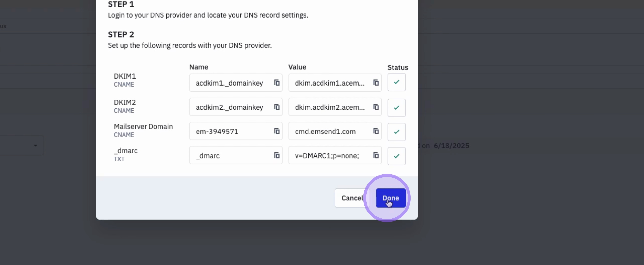Copy the DKIM1 name acdkim1._domainkey
644x265 pixels.
click(276, 83)
